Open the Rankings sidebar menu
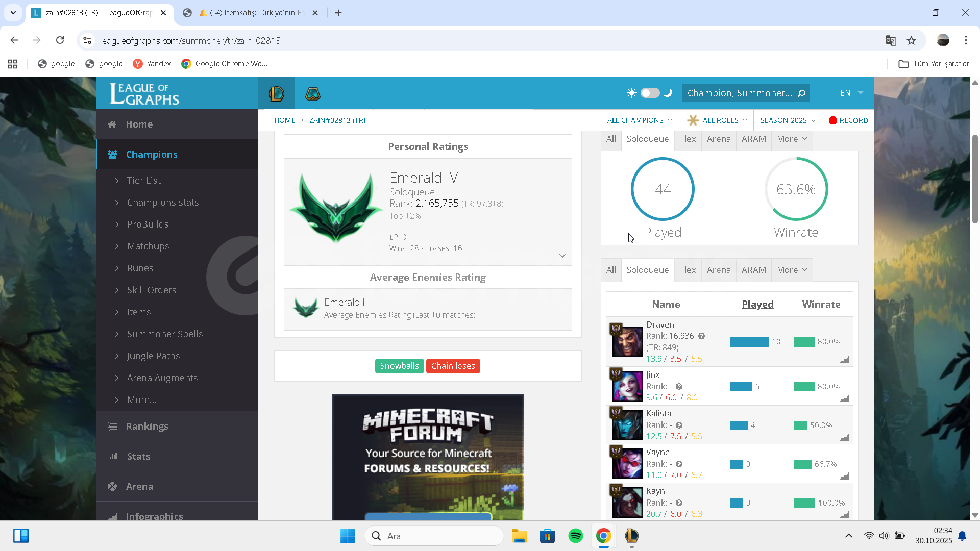 (x=147, y=426)
